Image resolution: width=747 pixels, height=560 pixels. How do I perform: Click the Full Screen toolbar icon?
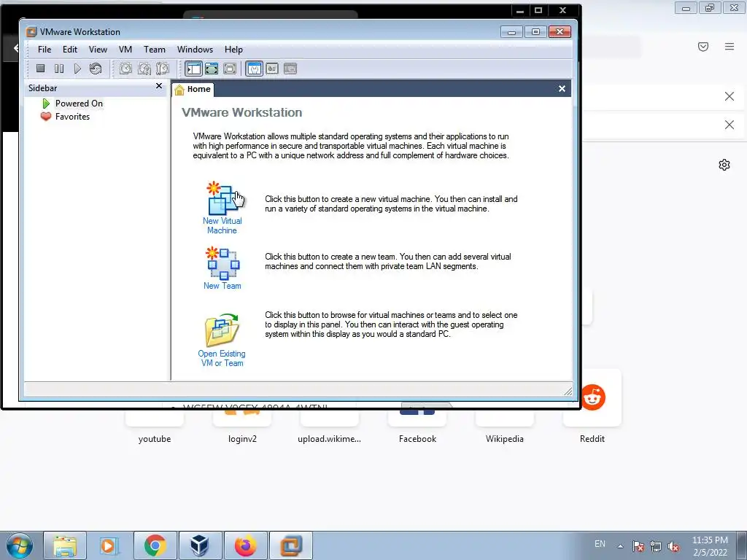pos(212,69)
